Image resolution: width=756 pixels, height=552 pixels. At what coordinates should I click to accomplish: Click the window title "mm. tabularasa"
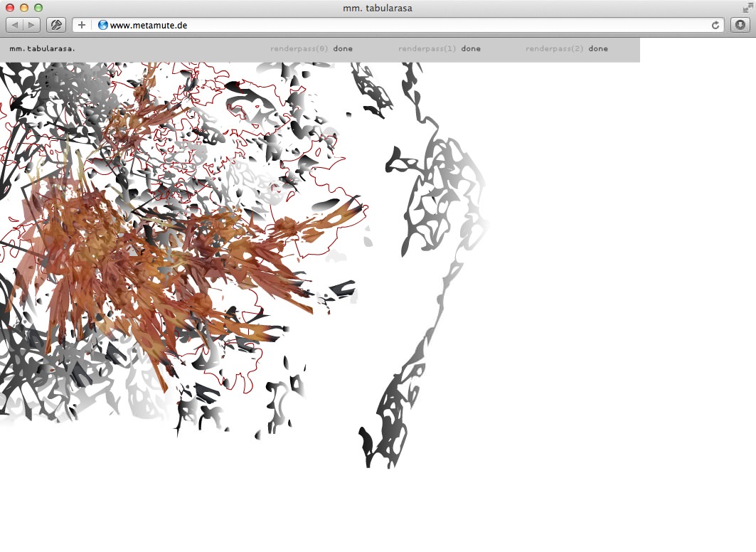(x=378, y=8)
